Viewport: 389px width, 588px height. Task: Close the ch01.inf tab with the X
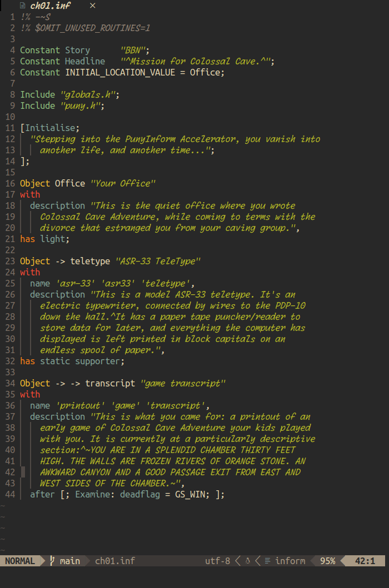(x=92, y=6)
